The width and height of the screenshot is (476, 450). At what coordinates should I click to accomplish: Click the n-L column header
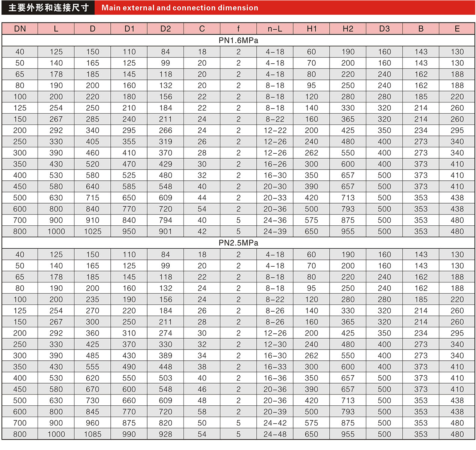click(x=275, y=29)
